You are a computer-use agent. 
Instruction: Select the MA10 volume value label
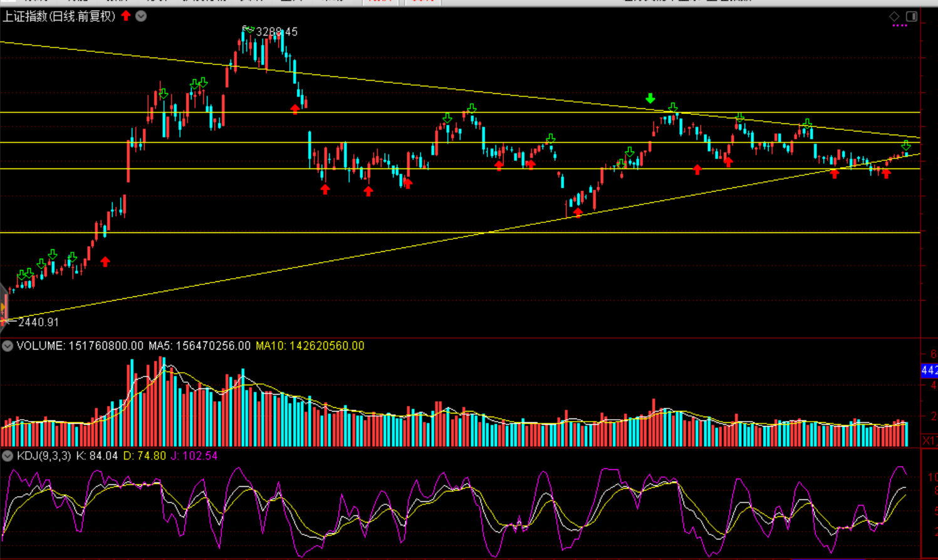310,346
